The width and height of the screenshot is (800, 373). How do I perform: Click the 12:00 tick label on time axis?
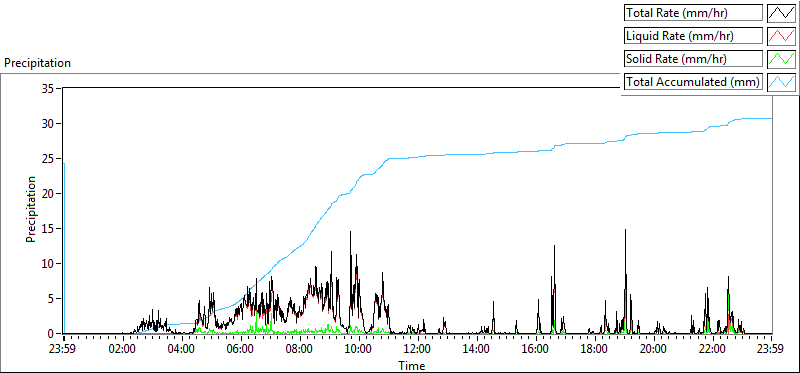[418, 350]
